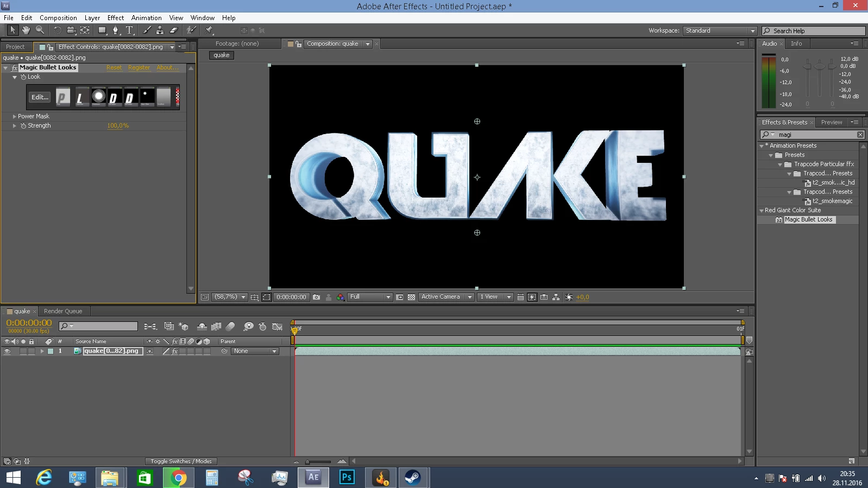Click Reset link for Magic Bullet Looks
The height and width of the screenshot is (488, 868).
pos(114,68)
